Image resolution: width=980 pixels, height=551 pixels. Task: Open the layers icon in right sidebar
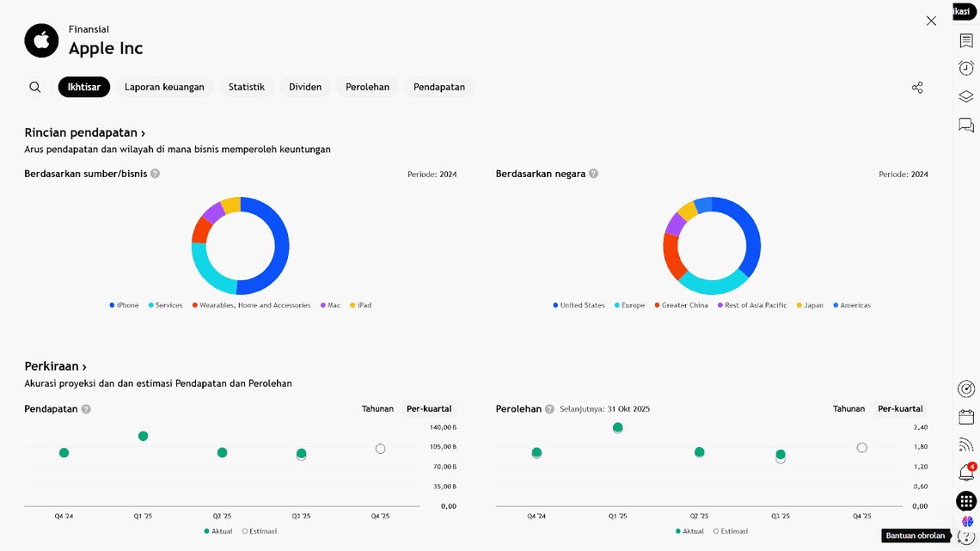click(x=966, y=97)
